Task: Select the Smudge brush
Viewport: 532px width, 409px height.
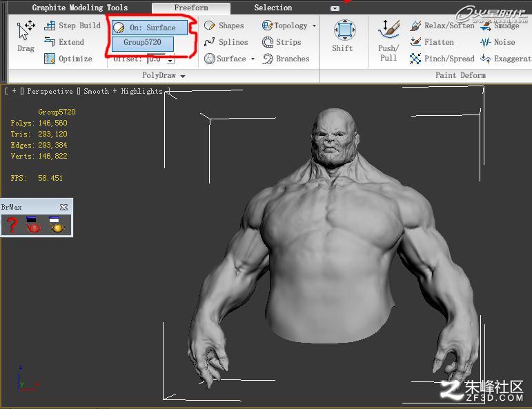Action: 500,26
